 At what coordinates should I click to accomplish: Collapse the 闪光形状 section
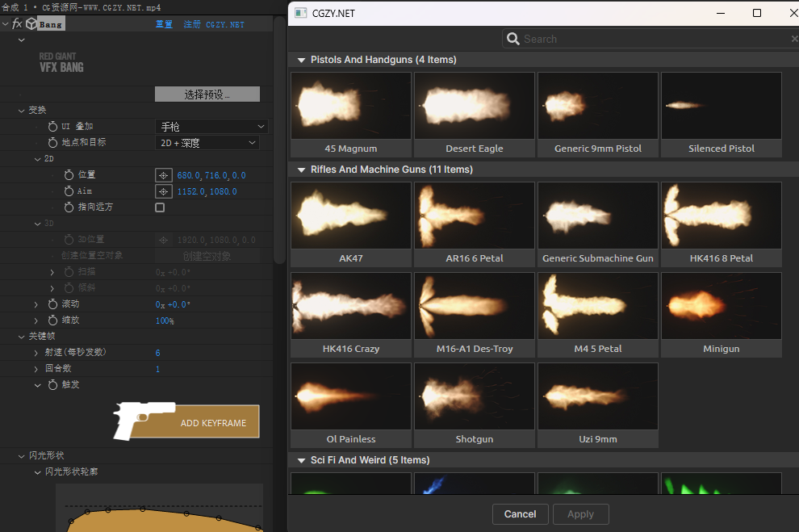[22, 456]
